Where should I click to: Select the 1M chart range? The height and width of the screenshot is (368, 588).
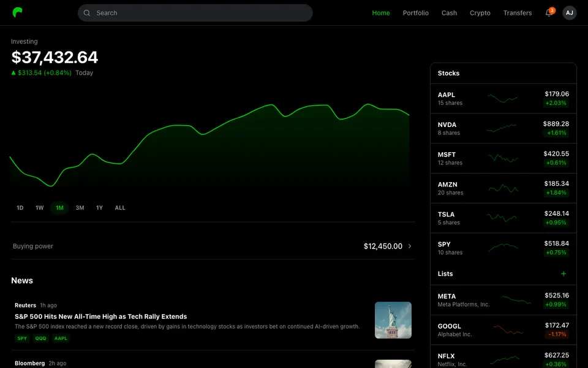click(x=59, y=208)
